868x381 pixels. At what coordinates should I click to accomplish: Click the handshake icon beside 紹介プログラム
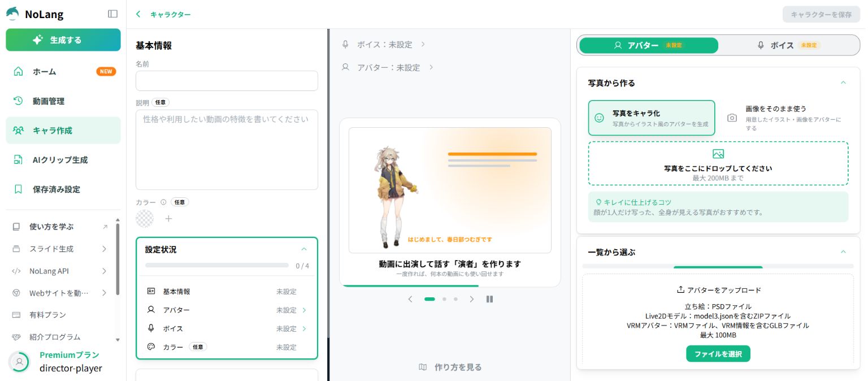(x=16, y=336)
